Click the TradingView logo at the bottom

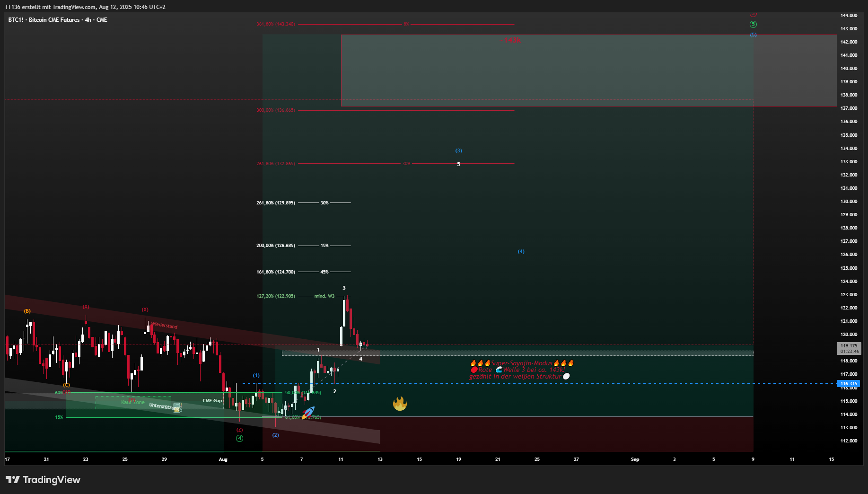pyautogui.click(x=43, y=480)
